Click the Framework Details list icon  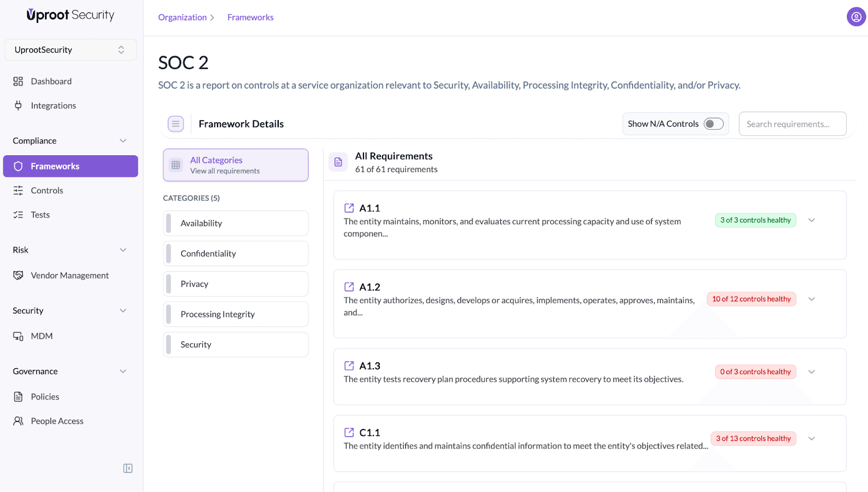(x=176, y=124)
